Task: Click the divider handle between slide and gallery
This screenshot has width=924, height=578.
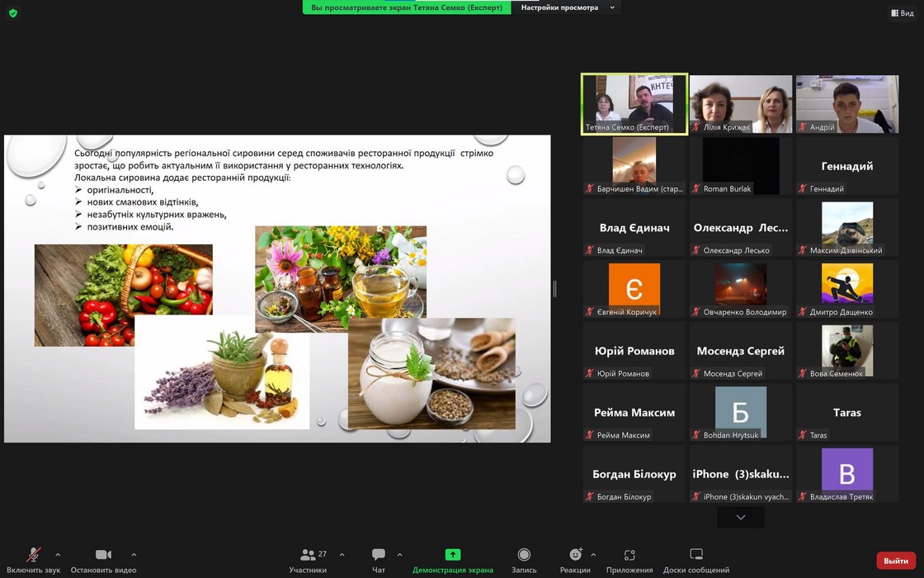Action: pos(554,288)
